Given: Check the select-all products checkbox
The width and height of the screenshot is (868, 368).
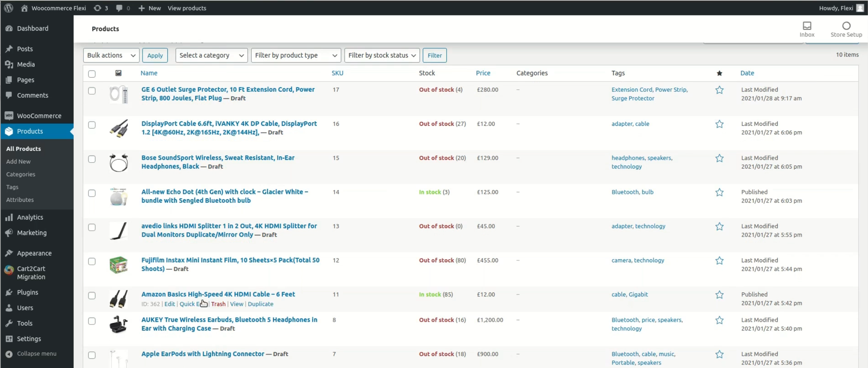Looking at the screenshot, I should click(92, 74).
